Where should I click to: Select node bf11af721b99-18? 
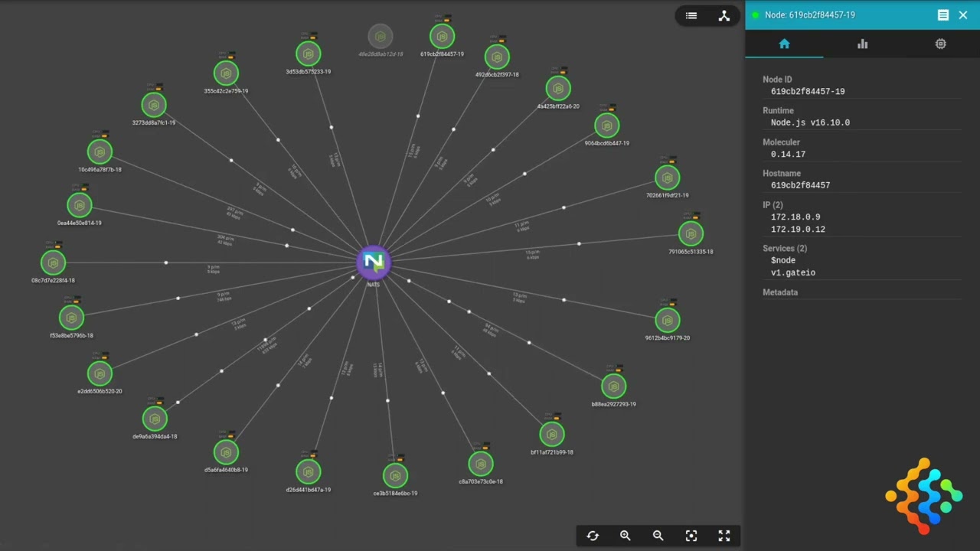pyautogui.click(x=552, y=434)
